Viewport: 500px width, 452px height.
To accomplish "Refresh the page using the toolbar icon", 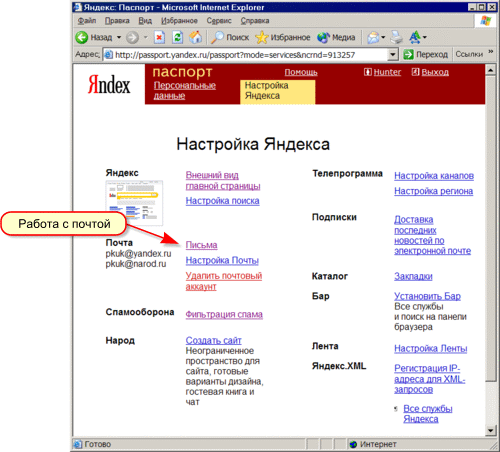I will tap(178, 37).
